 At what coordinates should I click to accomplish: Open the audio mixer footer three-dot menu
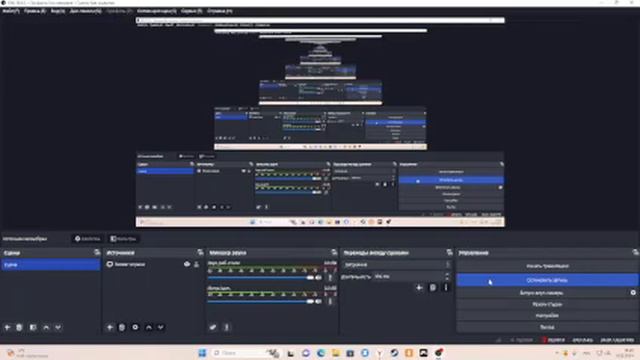click(x=227, y=327)
